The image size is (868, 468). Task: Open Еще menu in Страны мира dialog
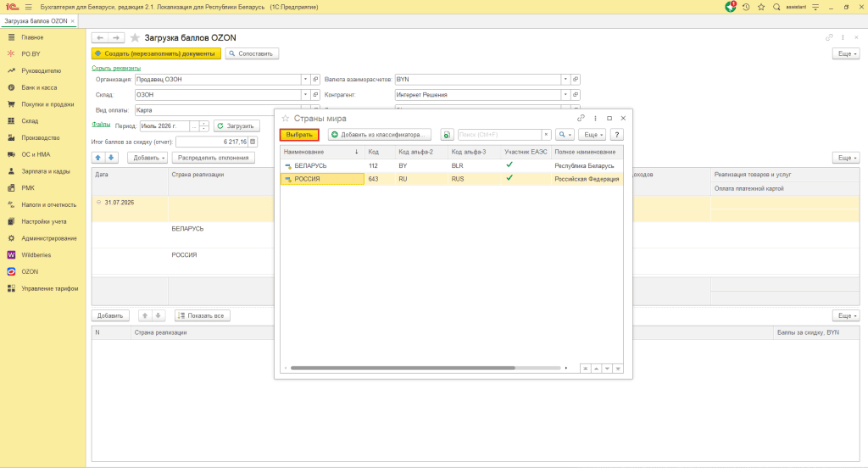592,135
